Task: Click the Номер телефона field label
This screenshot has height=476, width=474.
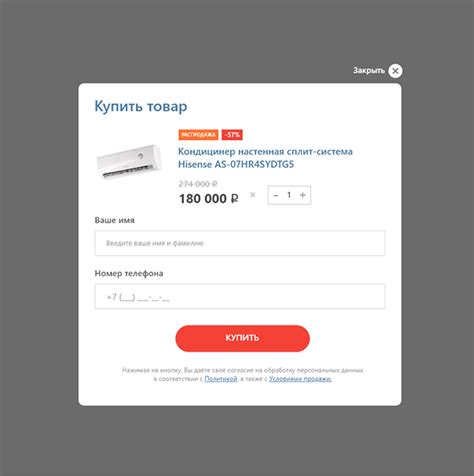Action: pyautogui.click(x=129, y=273)
